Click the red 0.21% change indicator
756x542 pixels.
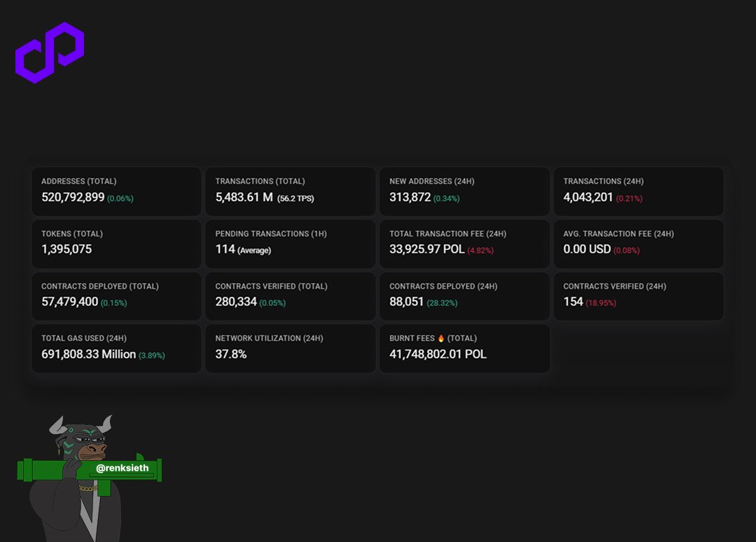coord(629,198)
